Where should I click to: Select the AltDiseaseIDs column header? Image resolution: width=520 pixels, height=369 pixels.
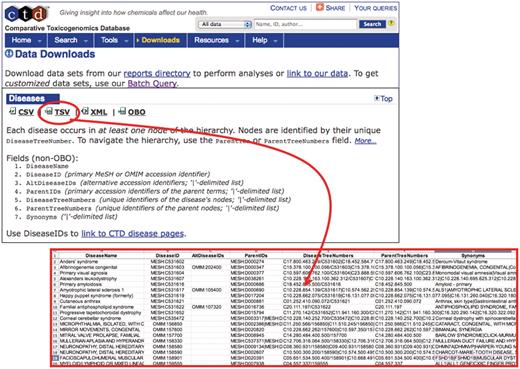(x=207, y=256)
